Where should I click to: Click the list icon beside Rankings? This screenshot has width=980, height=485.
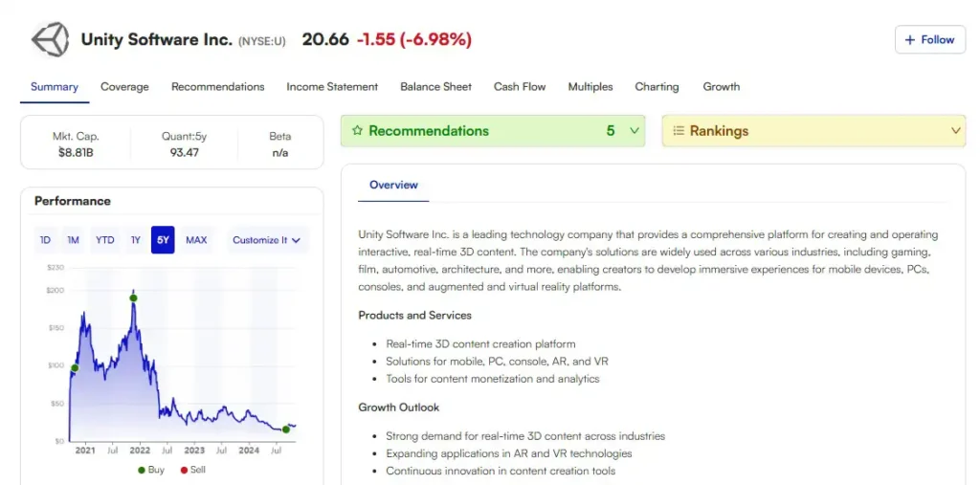679,131
